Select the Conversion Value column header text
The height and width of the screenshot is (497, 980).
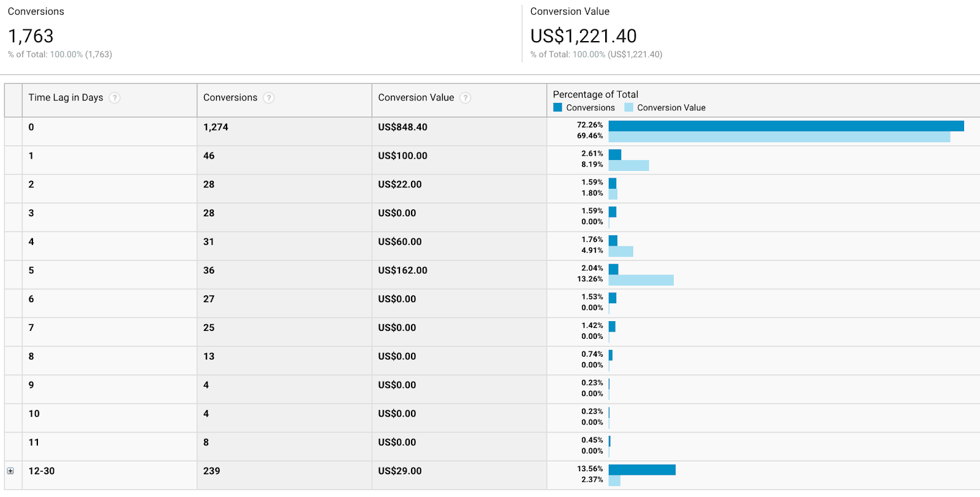(x=416, y=97)
